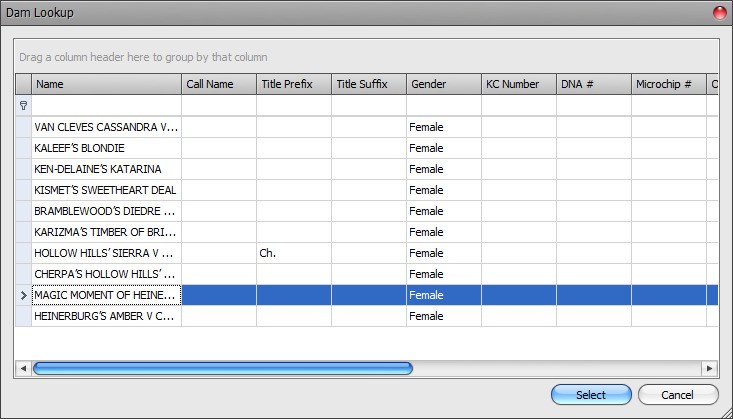The width and height of the screenshot is (733, 419).
Task: Click row header of KISMET'S SWEETHEART DEAL
Action: pos(23,190)
